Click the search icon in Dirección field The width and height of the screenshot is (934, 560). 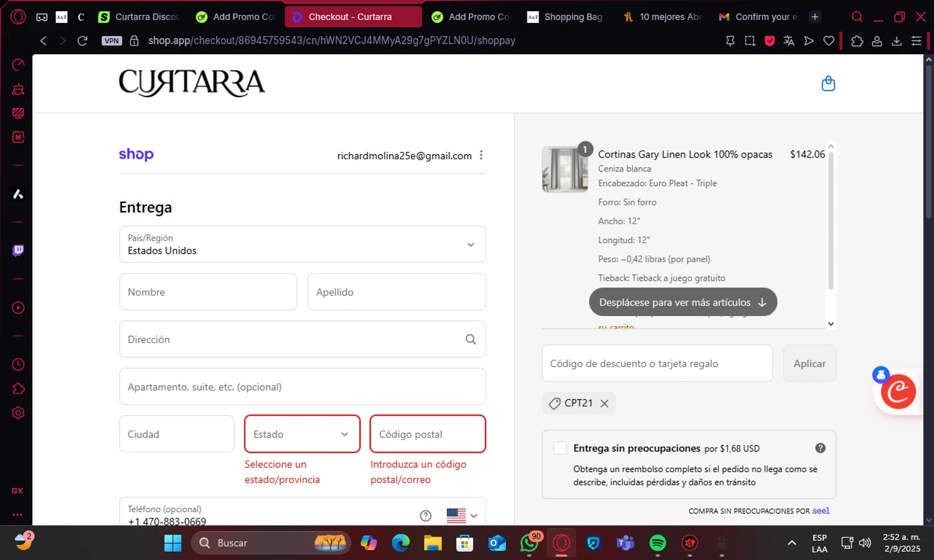[471, 339]
